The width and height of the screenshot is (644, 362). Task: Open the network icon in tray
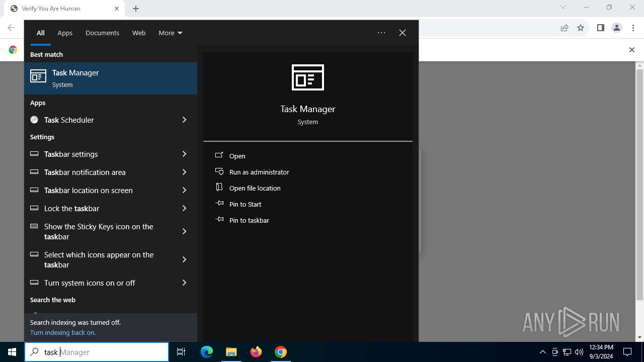[567, 352]
